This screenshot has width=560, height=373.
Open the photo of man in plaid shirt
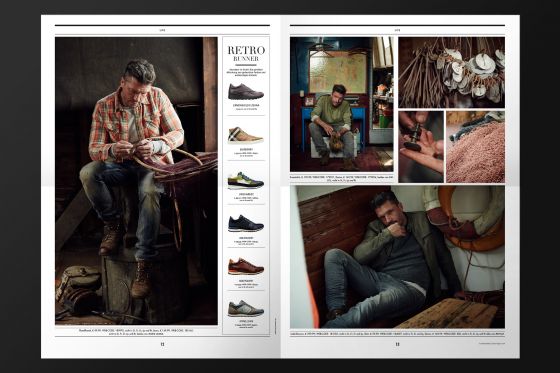point(136,181)
